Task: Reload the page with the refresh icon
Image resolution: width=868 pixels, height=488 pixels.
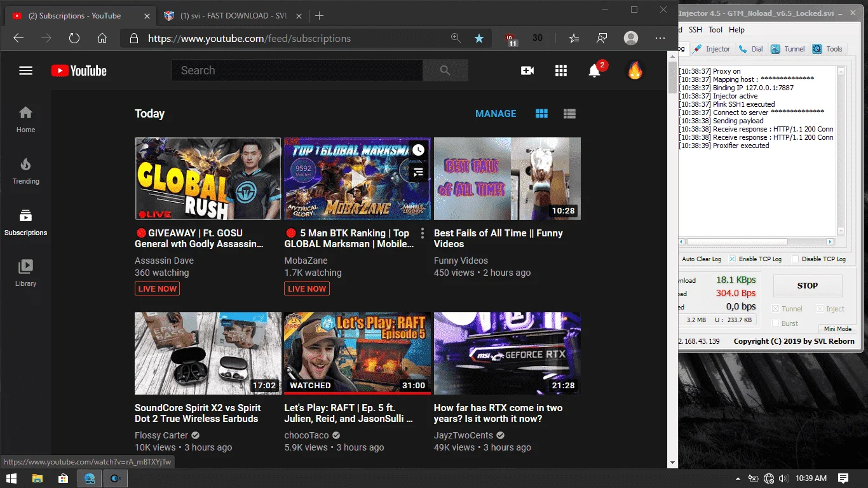Action: pyautogui.click(x=74, y=38)
